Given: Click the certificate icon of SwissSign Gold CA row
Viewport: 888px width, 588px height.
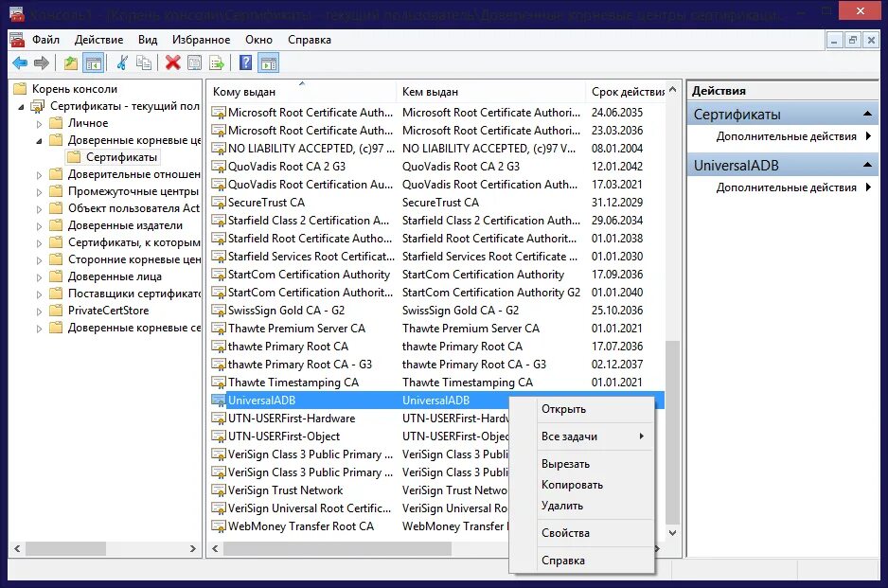Looking at the screenshot, I should pos(218,311).
